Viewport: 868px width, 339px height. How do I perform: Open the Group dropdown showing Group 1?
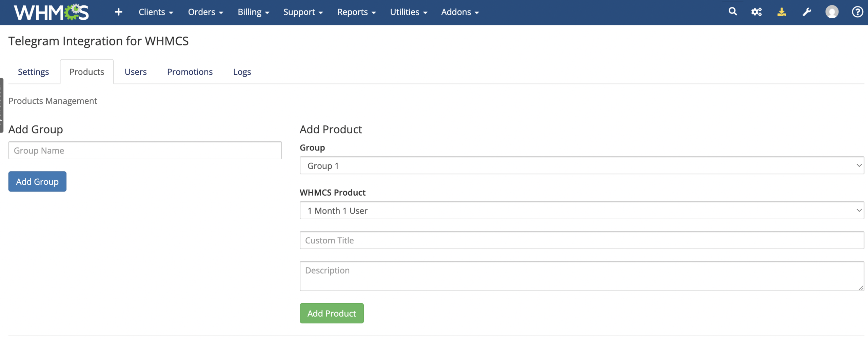(x=582, y=165)
